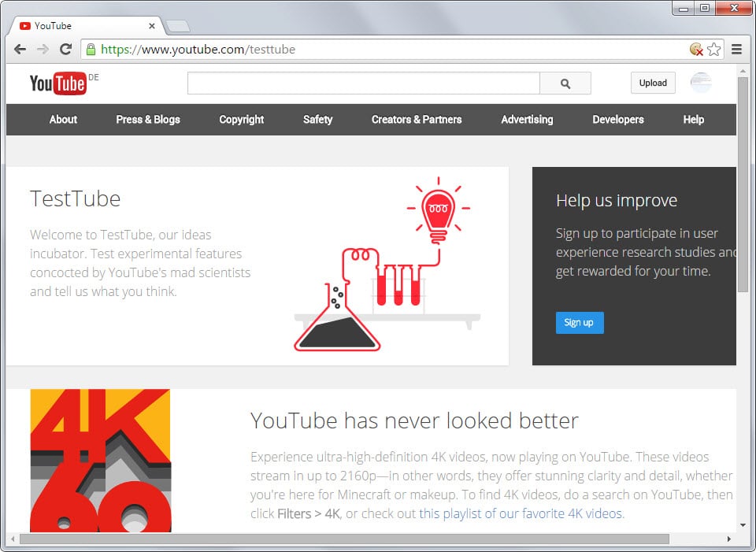Bookmark this page with the star icon

[x=714, y=49]
